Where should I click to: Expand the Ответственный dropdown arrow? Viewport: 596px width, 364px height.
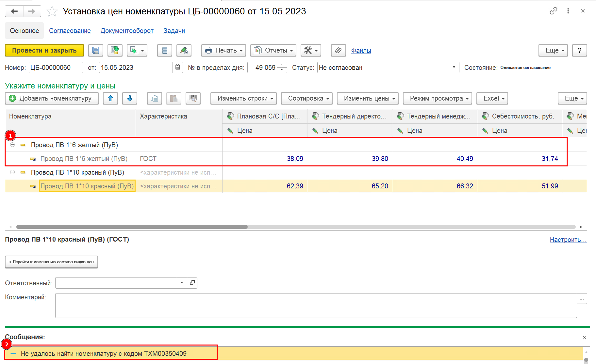[182, 283]
